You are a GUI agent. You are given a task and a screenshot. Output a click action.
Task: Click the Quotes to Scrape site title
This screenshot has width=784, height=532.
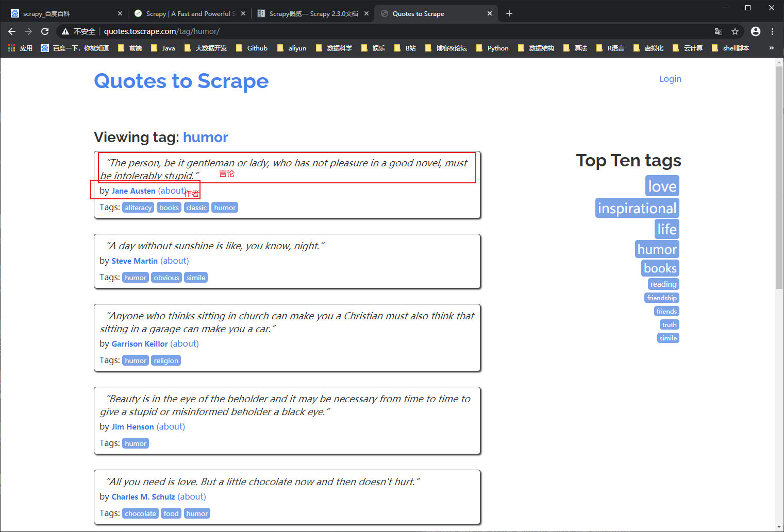point(181,81)
